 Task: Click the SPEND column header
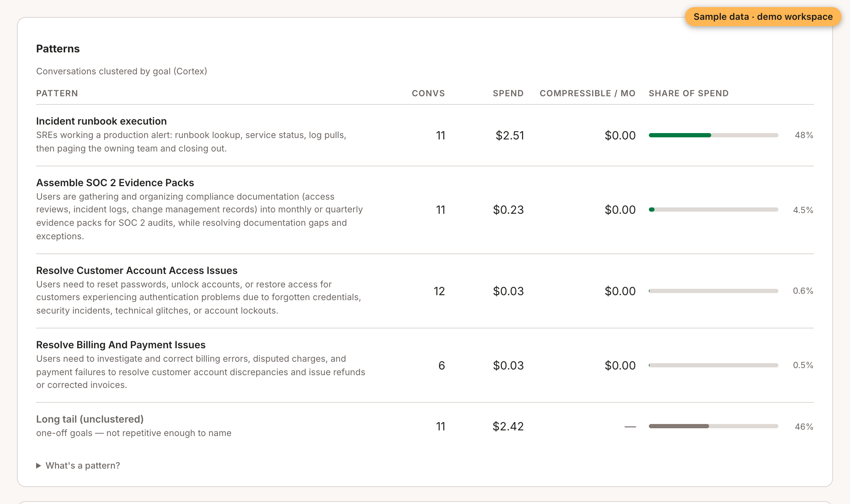[x=508, y=93]
